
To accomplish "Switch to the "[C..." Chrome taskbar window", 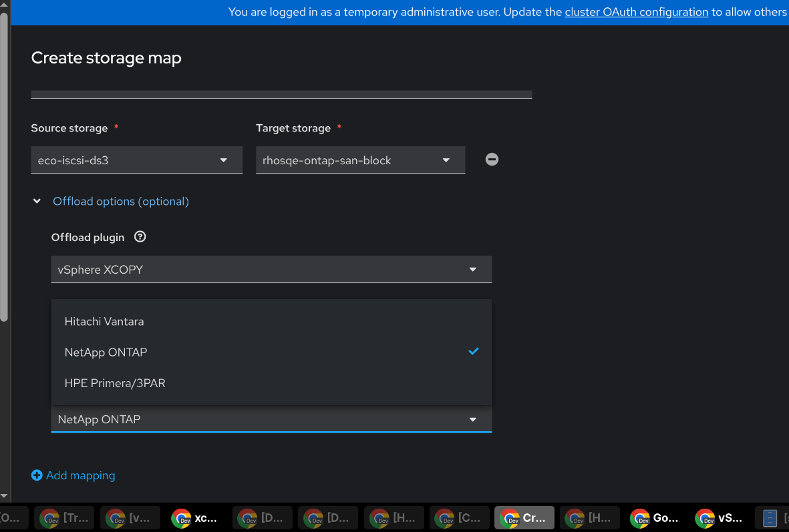I will click(x=459, y=518).
